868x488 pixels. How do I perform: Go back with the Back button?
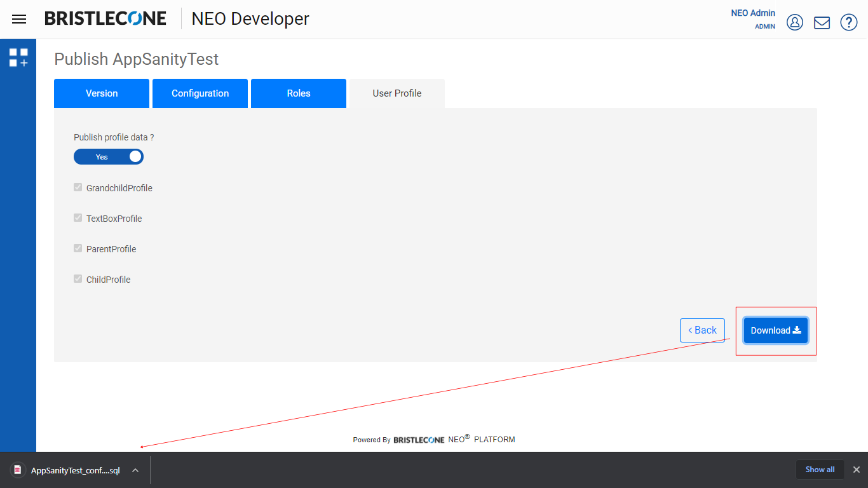click(702, 330)
